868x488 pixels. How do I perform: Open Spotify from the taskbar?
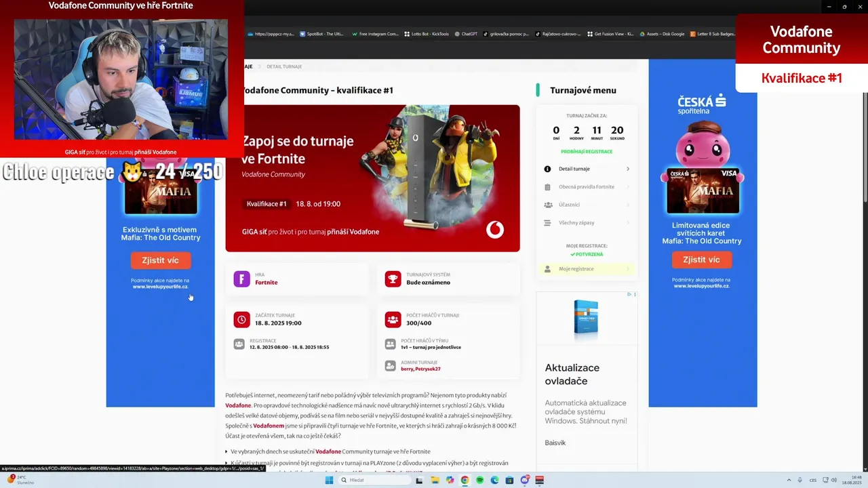click(479, 480)
